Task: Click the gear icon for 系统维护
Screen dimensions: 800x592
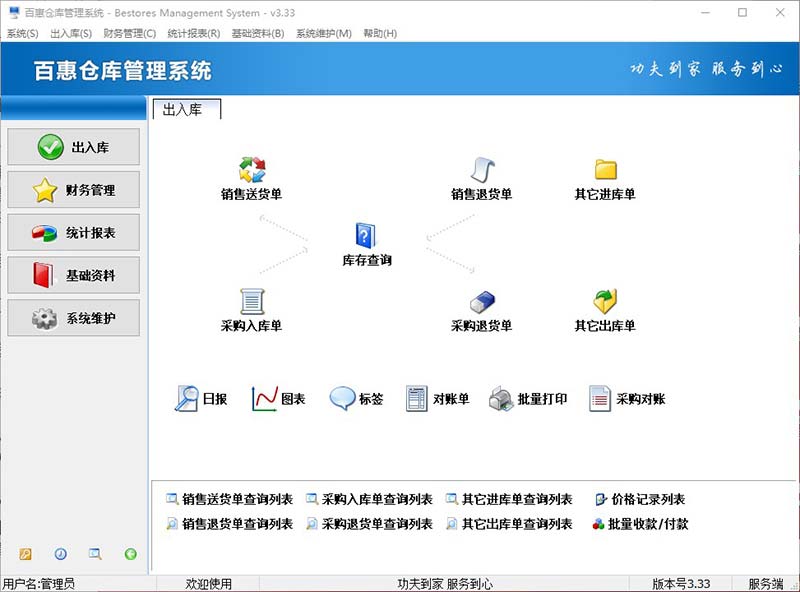Action: (44, 318)
